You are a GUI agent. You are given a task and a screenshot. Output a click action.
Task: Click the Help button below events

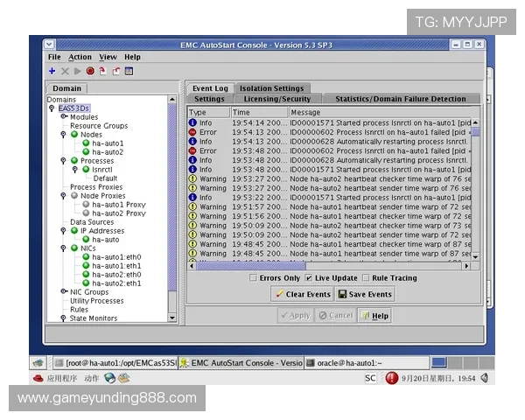pyautogui.click(x=374, y=316)
